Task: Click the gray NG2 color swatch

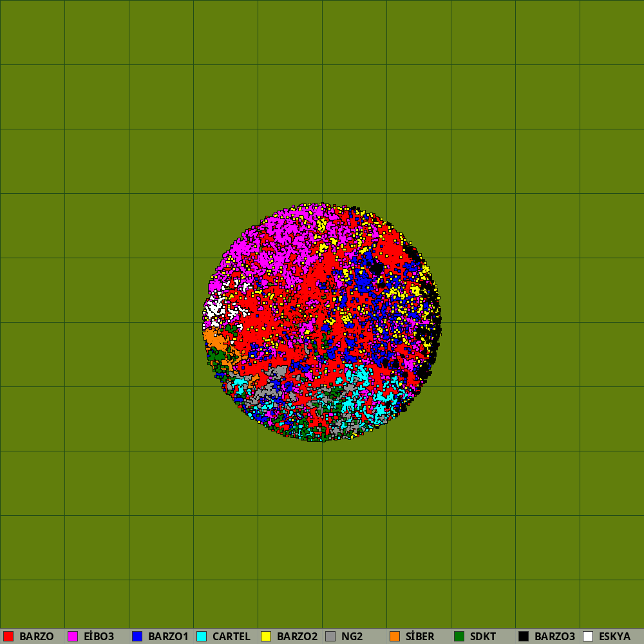Action: (x=330, y=636)
